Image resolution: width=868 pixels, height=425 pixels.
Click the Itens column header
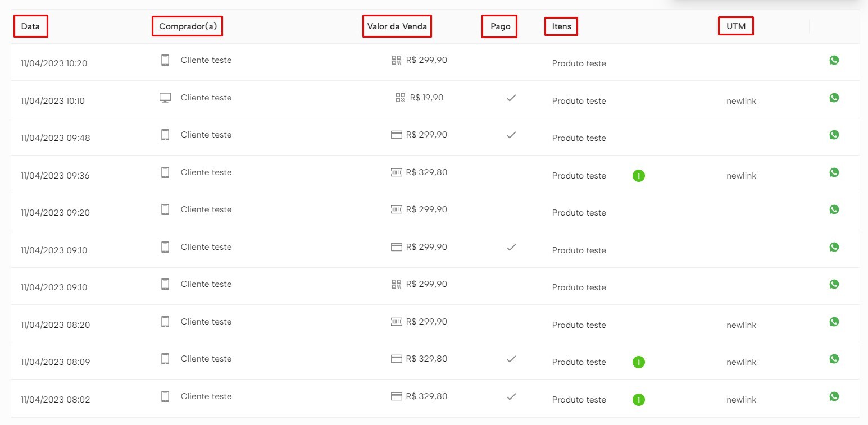[x=561, y=26]
